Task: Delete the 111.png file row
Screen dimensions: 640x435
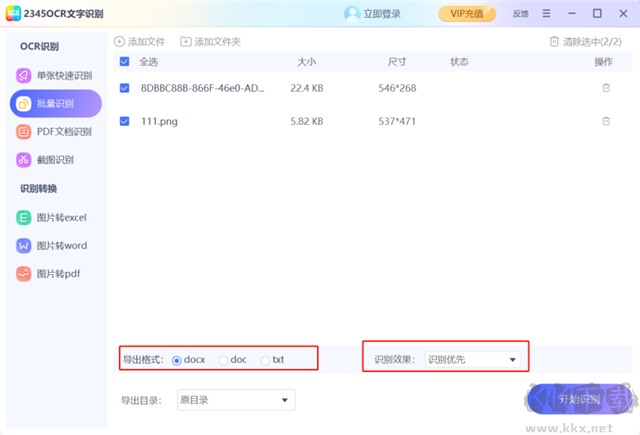Action: (x=606, y=121)
